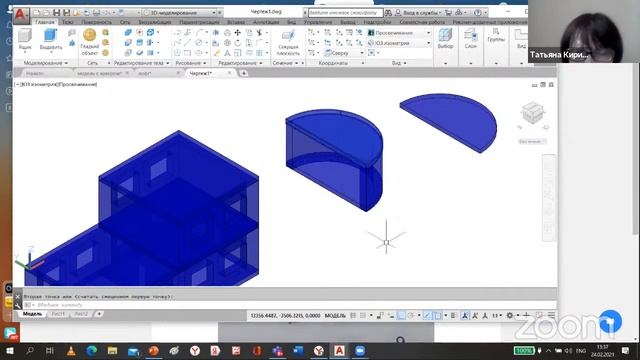This screenshot has width=640, height=360.
Task: Click the Save icon in quick access toolbar
Action: [x=57, y=13]
